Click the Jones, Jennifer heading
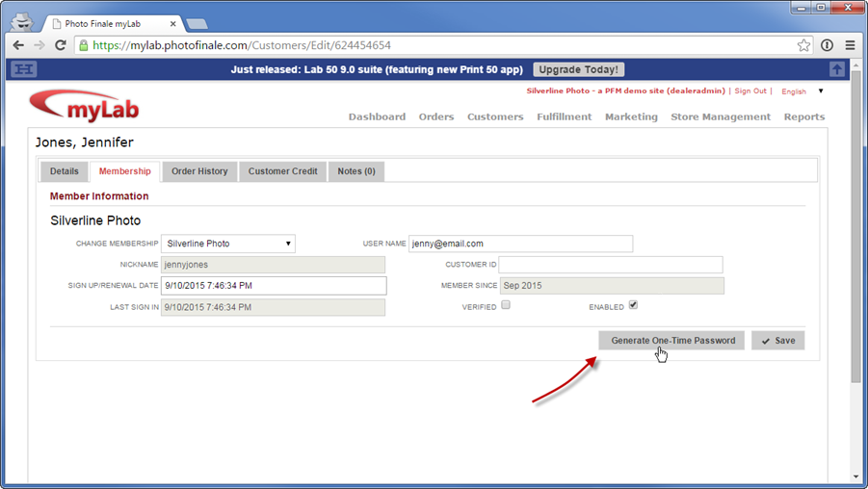Viewport: 868px width, 489px height. [84, 142]
